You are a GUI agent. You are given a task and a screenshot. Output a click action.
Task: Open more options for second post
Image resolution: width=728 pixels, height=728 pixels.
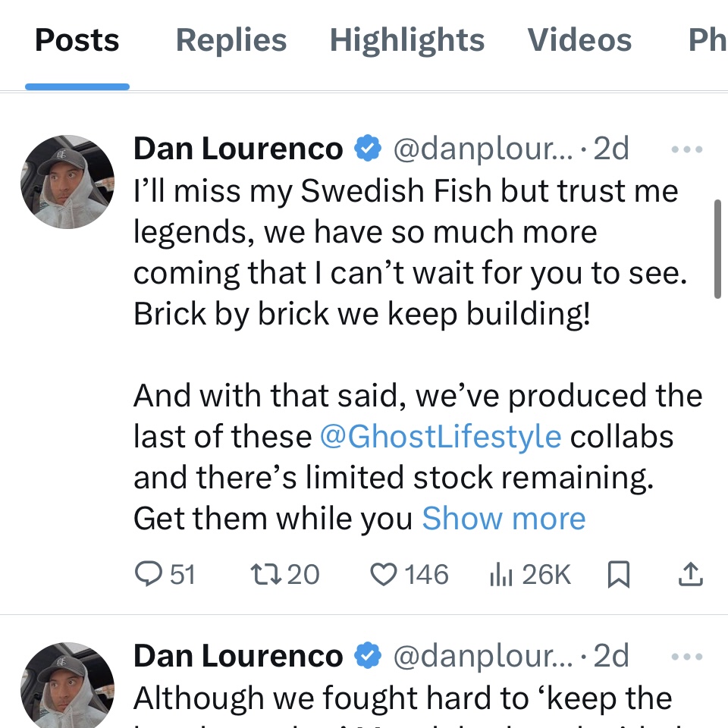tap(688, 657)
